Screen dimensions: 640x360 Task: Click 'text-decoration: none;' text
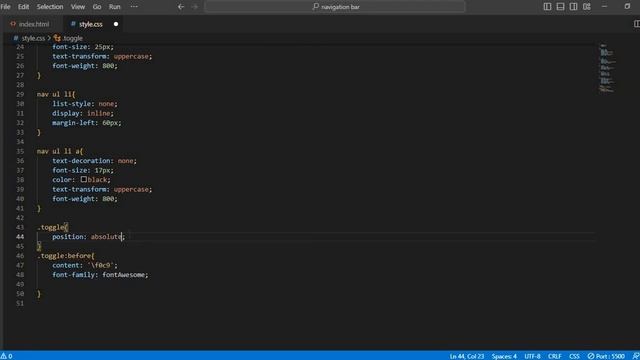[x=94, y=161]
